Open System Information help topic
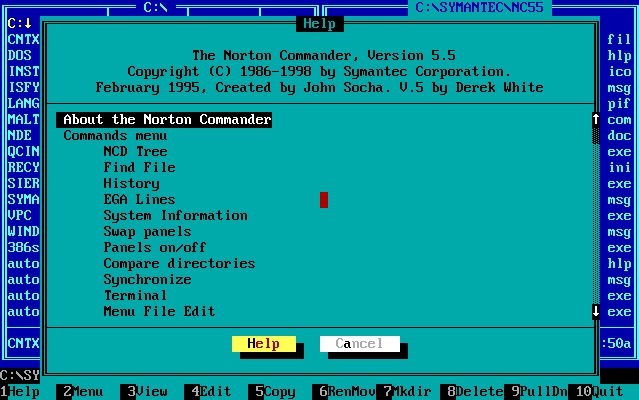This screenshot has width=639, height=400. pyautogui.click(x=175, y=215)
